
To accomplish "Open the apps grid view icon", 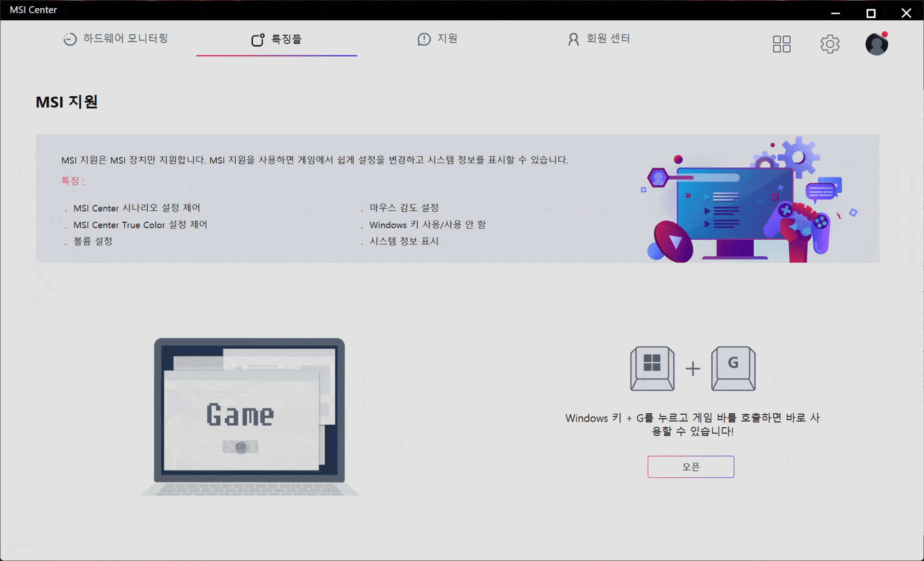I will coord(782,44).
